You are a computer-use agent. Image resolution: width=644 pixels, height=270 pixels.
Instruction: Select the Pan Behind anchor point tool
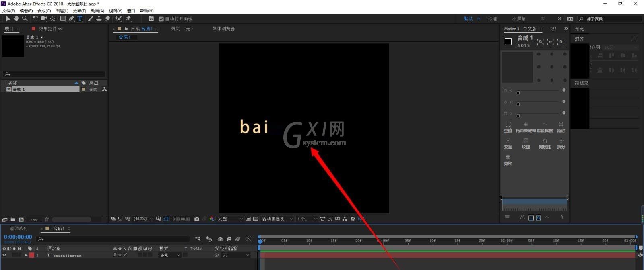[52, 18]
